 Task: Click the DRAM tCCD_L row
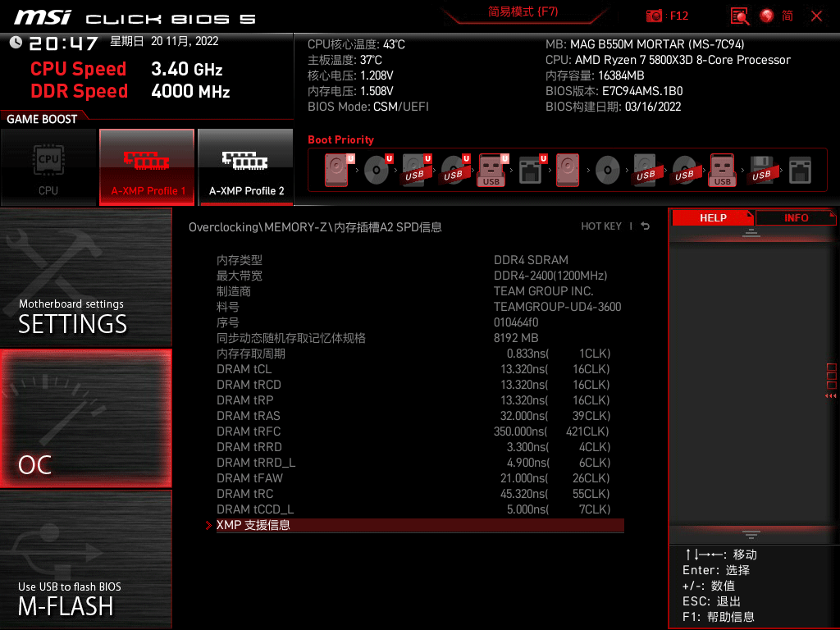[x=420, y=509]
